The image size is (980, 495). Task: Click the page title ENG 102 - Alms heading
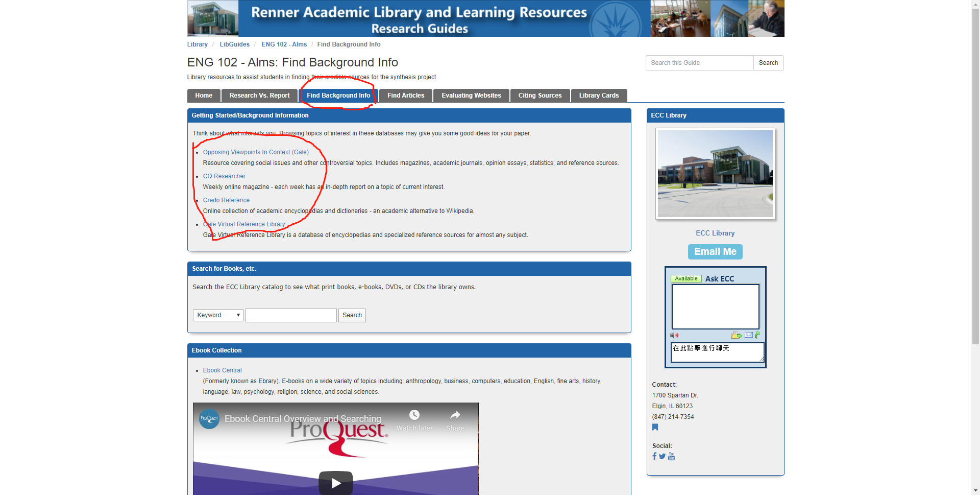tap(292, 62)
